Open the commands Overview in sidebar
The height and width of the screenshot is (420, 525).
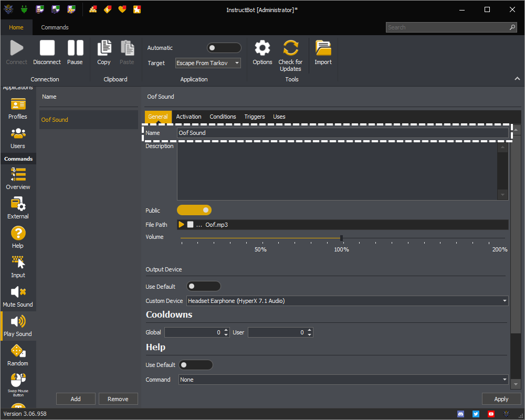(18, 179)
